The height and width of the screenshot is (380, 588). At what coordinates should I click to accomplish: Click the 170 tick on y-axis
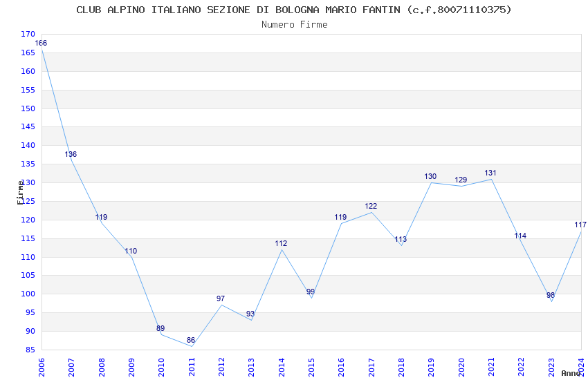(28, 34)
